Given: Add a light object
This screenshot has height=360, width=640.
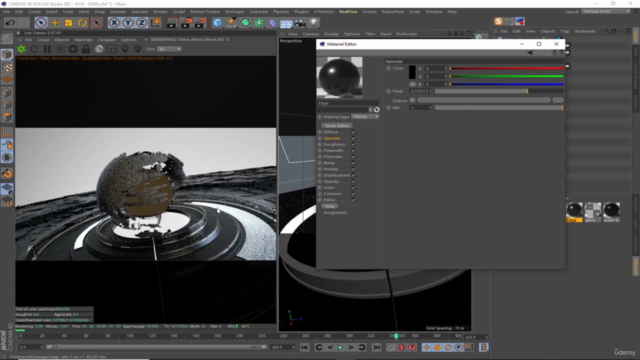Looking at the screenshot, I should click(314, 23).
